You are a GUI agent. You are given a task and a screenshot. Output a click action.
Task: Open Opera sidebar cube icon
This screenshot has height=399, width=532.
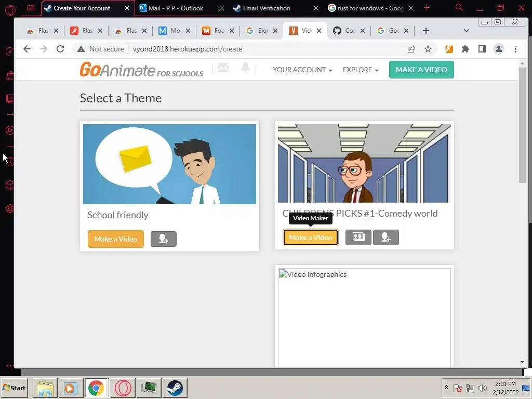click(10, 185)
